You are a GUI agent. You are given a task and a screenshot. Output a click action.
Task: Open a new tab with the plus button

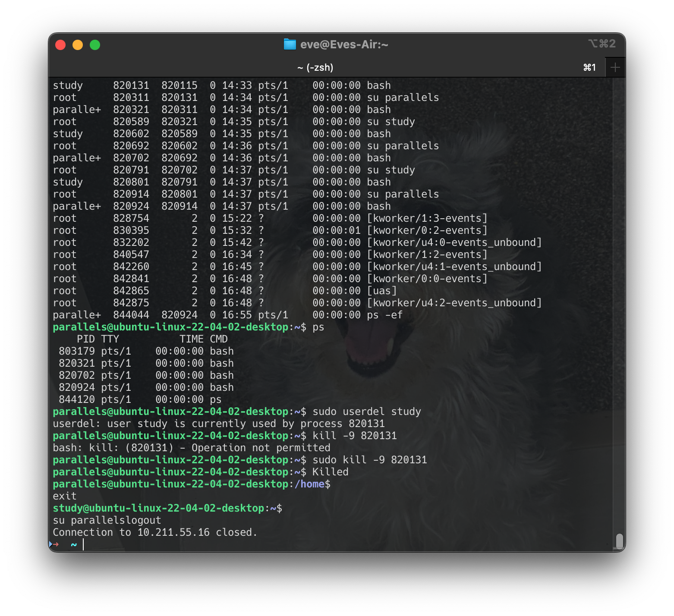tap(615, 67)
